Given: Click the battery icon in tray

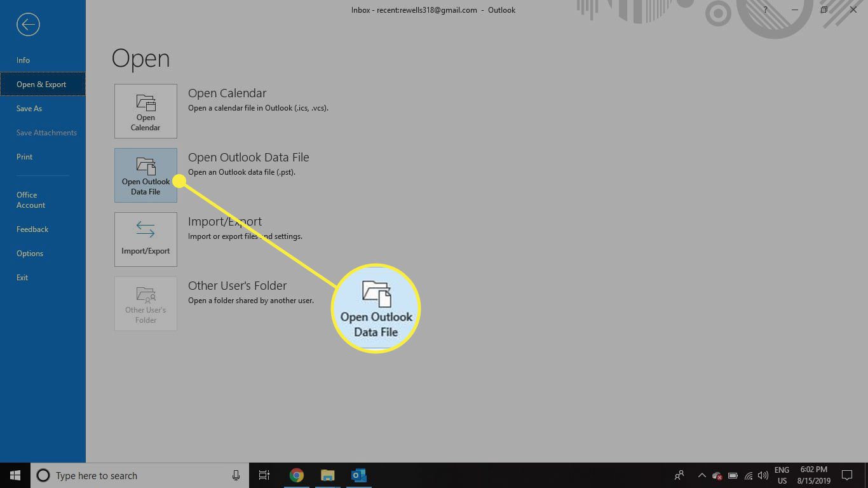Looking at the screenshot, I should (733, 475).
